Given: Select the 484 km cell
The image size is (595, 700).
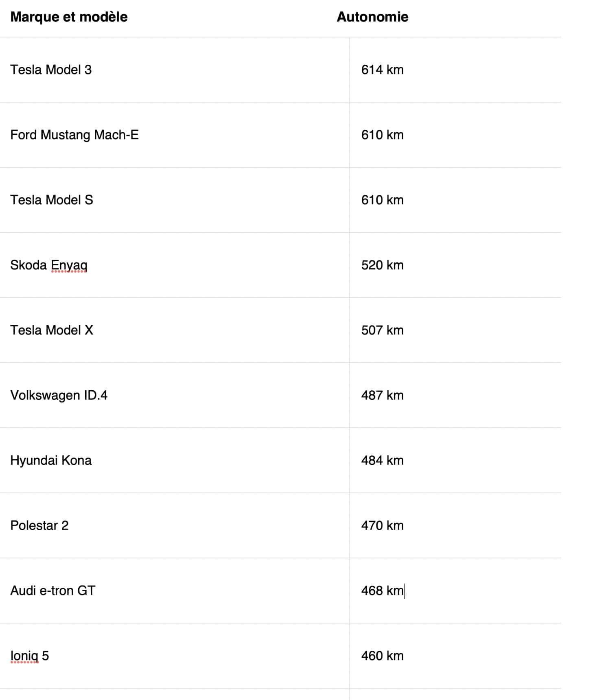Looking at the screenshot, I should click(455, 460).
